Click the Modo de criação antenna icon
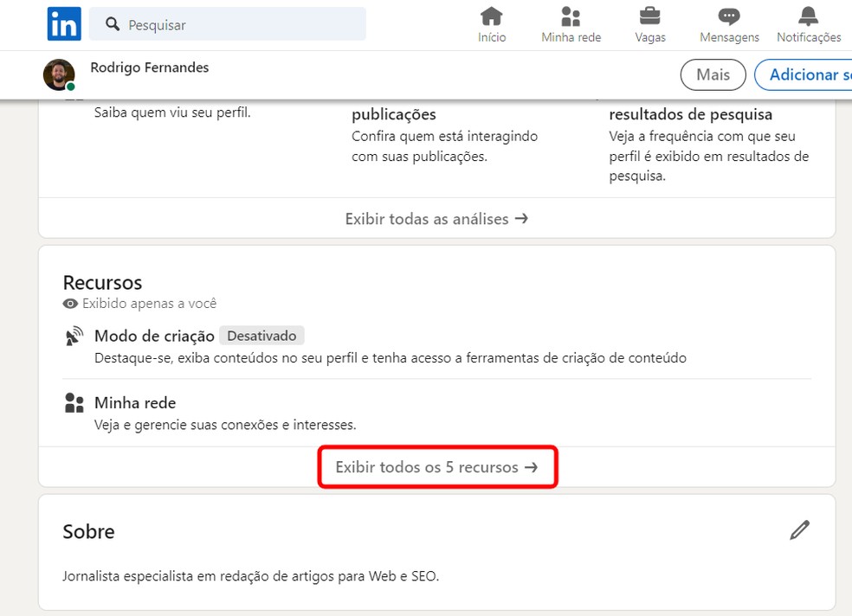 (74, 336)
